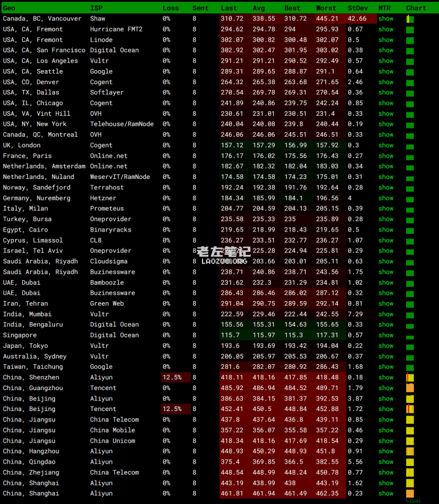This screenshot has width=439, height=504.
Task: Open show link for India Mumbai Vultr
Action: pyautogui.click(x=386, y=314)
